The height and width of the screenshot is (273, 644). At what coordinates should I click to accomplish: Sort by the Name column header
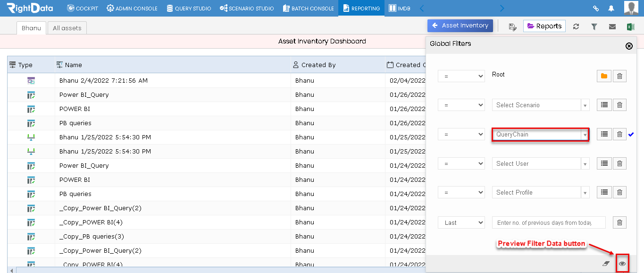(x=173, y=65)
